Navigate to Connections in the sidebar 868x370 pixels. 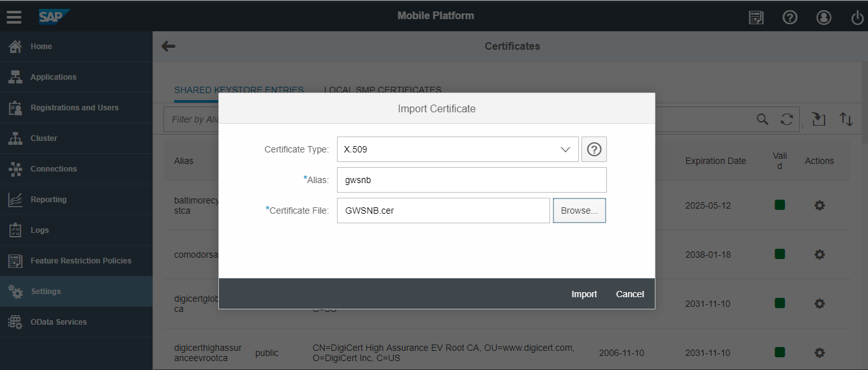49,168
